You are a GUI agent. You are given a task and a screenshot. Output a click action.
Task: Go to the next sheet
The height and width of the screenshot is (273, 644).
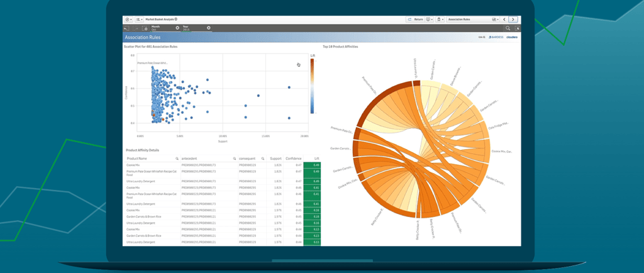[513, 19]
